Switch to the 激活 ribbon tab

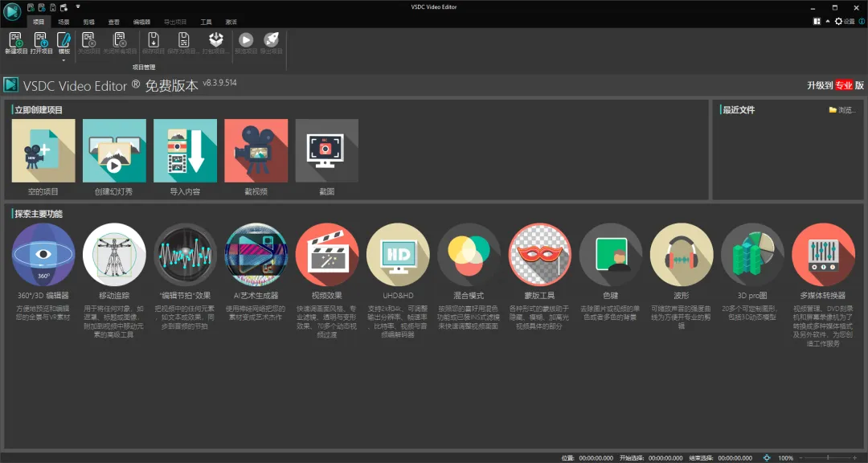[231, 23]
